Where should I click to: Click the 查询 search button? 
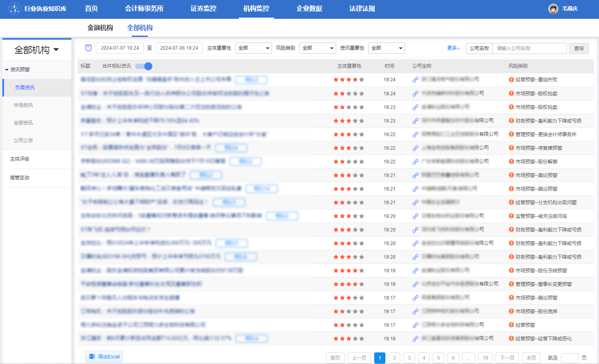(579, 48)
